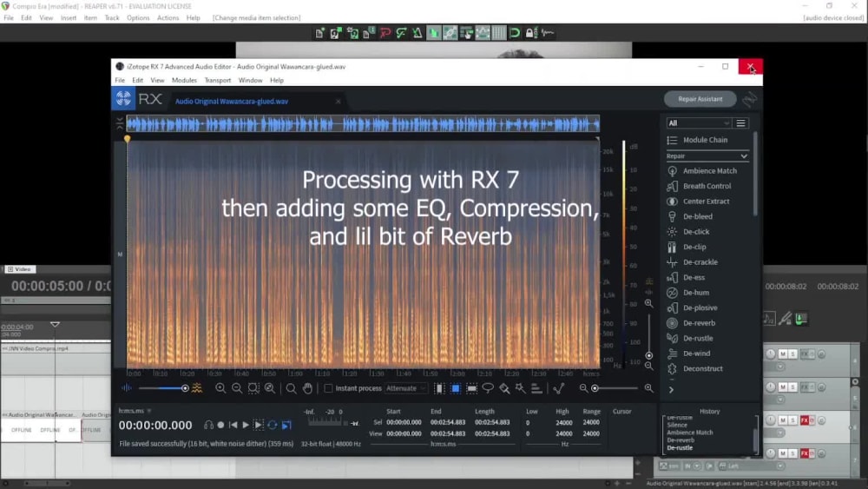Open the h:m:s.ms time format dropdown
This screenshot has height=489, width=868.
135,411
